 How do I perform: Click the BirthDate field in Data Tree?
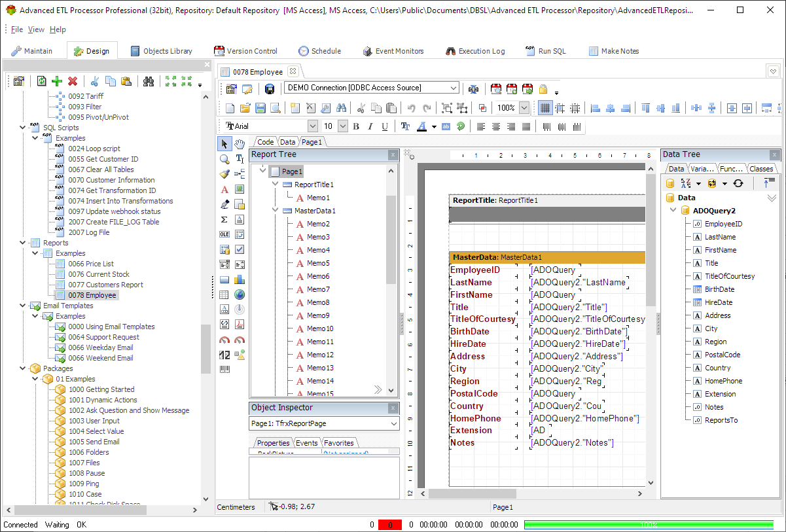719,289
